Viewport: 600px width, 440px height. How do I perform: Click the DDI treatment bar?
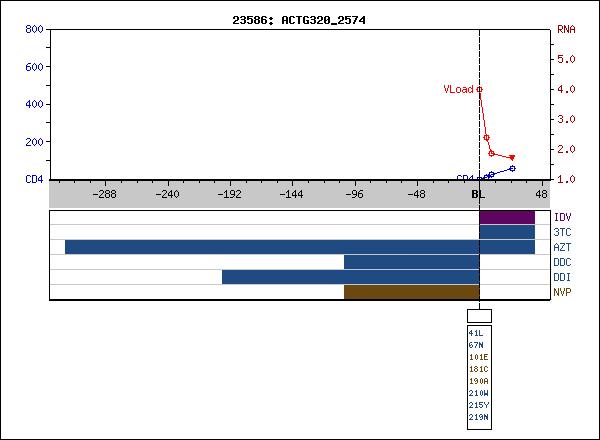point(350,277)
